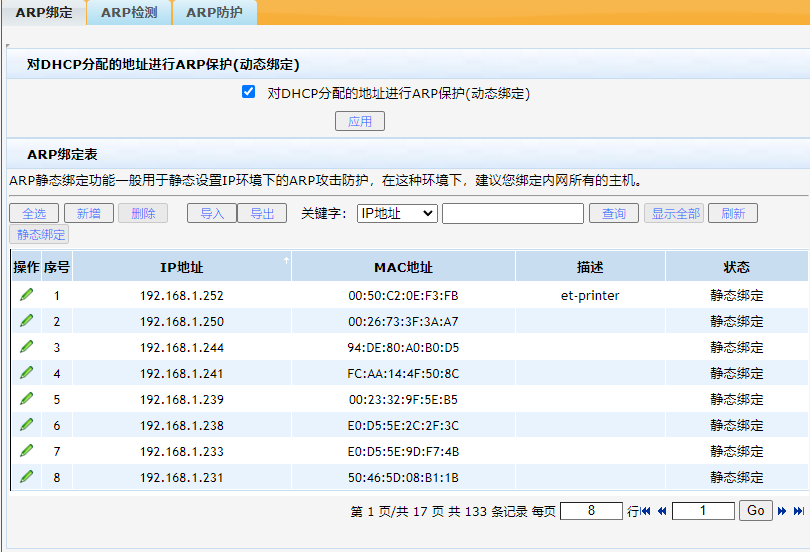The width and height of the screenshot is (810, 552).
Task: Edit the 192.168.1.238 entry with the pencil icon
Action: [x=26, y=424]
